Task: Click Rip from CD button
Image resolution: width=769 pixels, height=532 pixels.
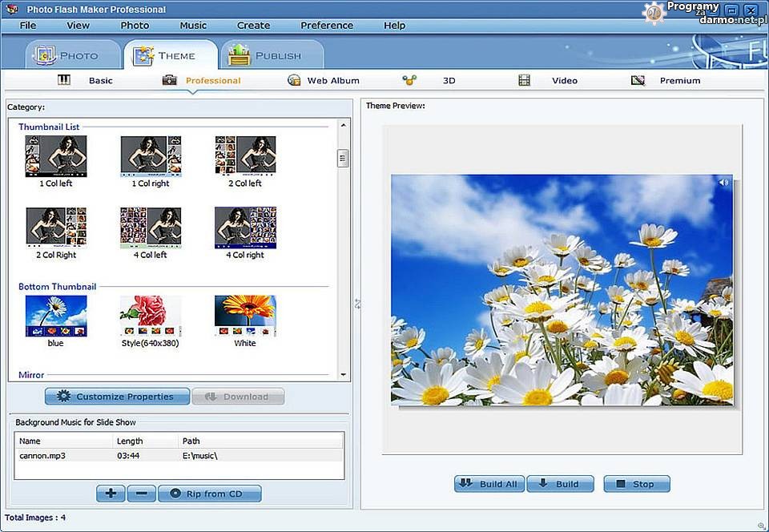Action: pos(209,494)
